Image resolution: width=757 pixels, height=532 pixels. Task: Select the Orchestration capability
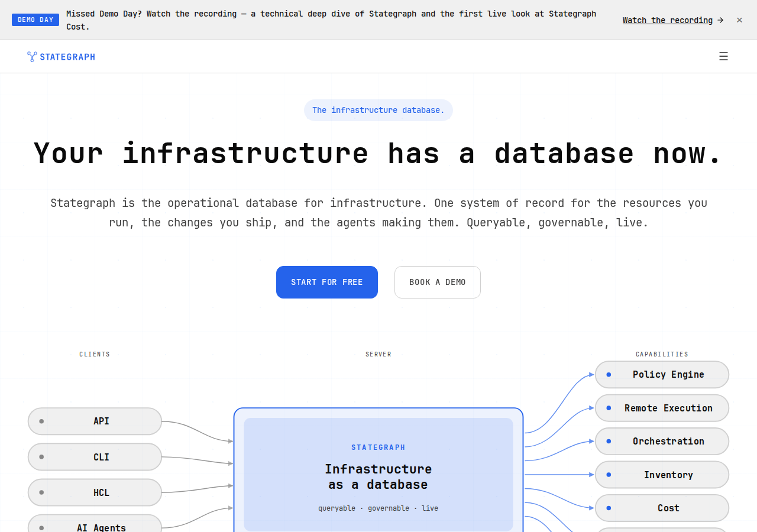pos(662,441)
